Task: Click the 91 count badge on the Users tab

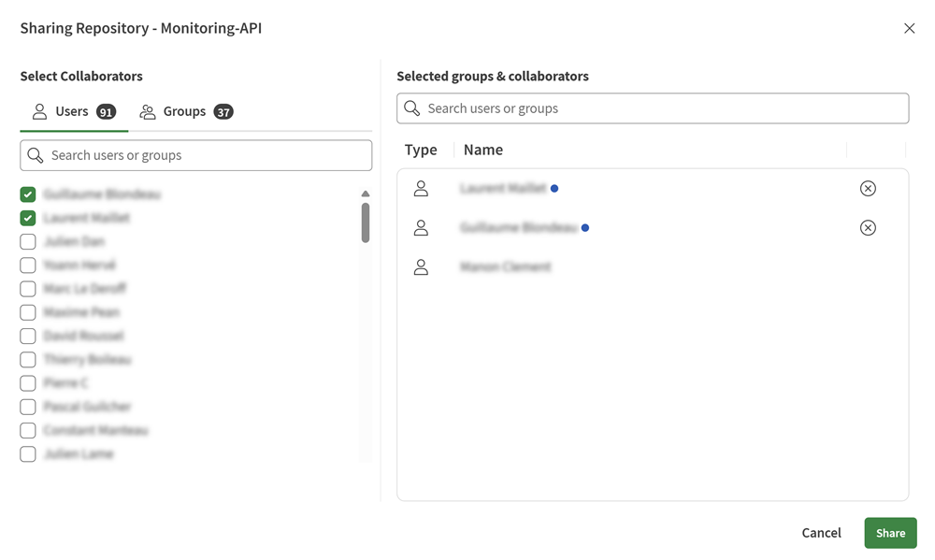Action: click(x=105, y=111)
